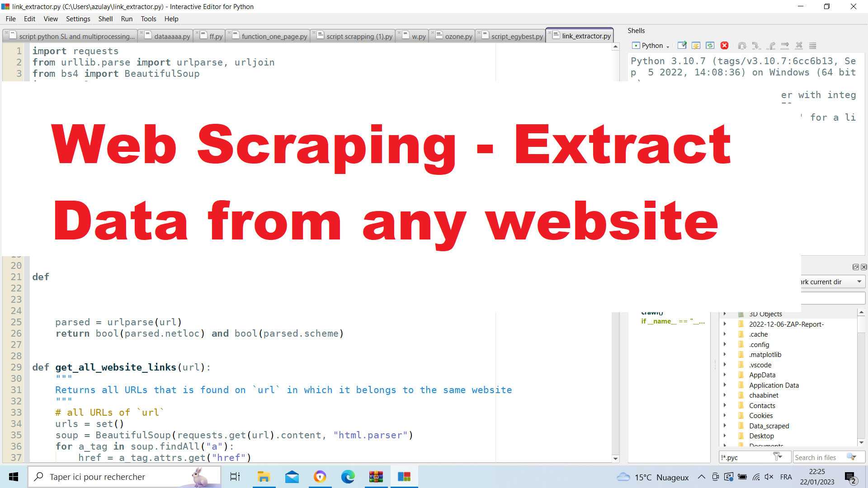868x488 pixels.
Task: Undock the file browser panel
Action: [x=855, y=267]
